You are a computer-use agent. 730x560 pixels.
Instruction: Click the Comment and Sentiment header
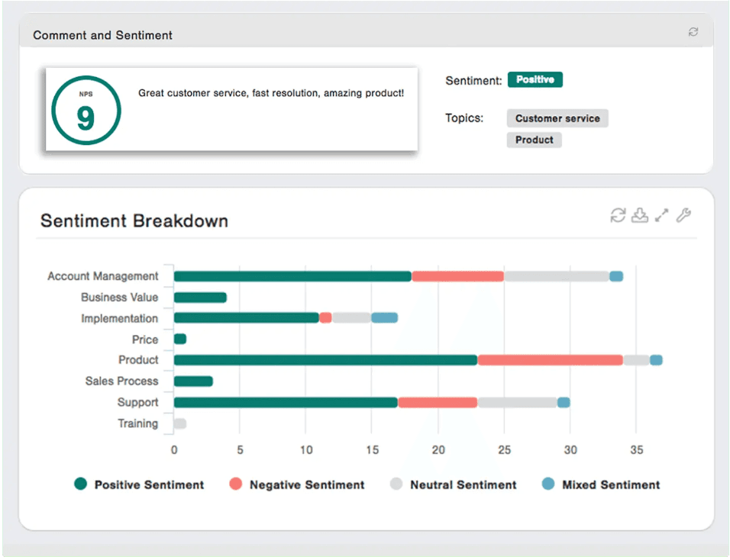(102, 35)
